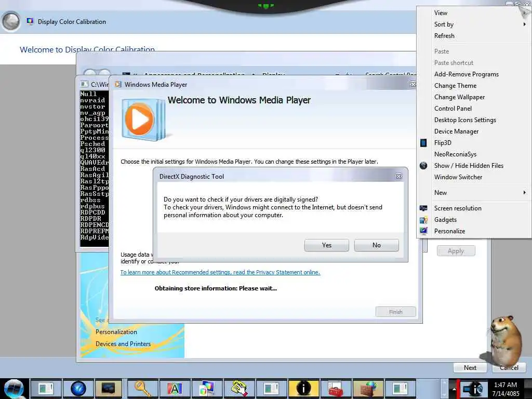Click the command prompt window title icon
Viewport: 532px width, 399px height.
click(84, 84)
